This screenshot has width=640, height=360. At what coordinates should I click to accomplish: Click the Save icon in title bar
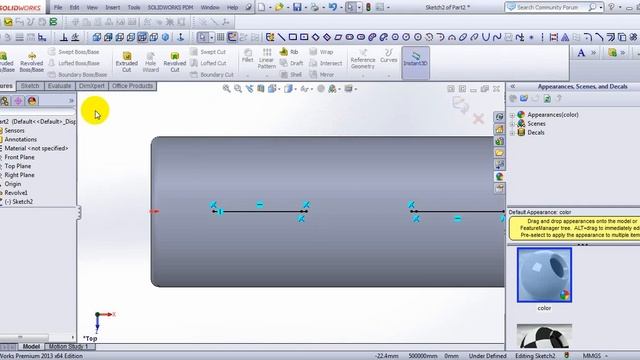[297, 7]
